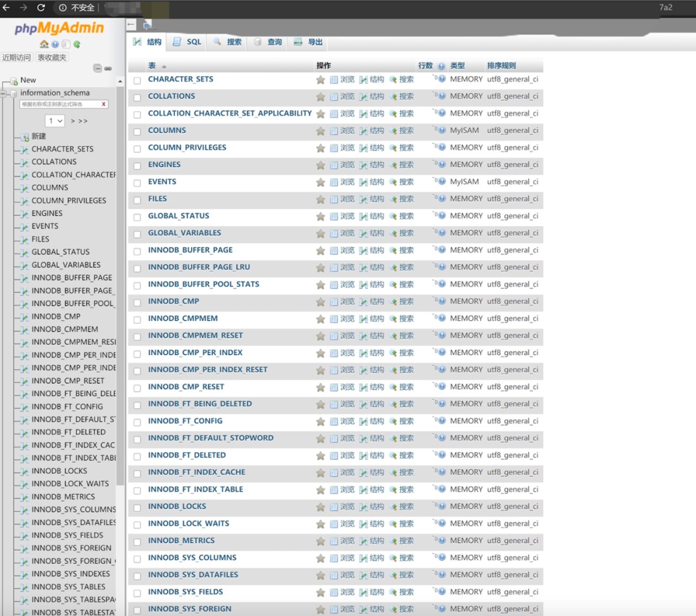Select ENGINES in the sidebar tree
The height and width of the screenshot is (616, 696).
click(x=47, y=213)
